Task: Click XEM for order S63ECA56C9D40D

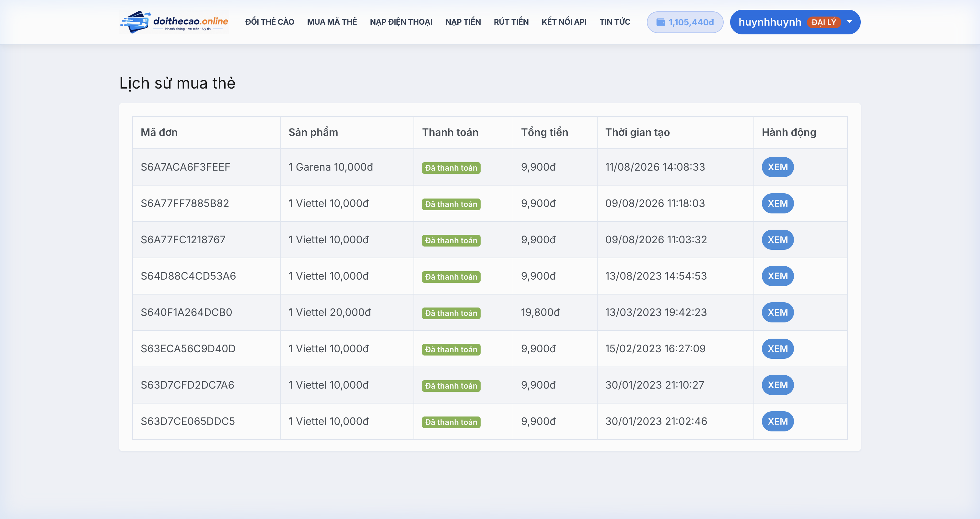Action: click(x=777, y=349)
